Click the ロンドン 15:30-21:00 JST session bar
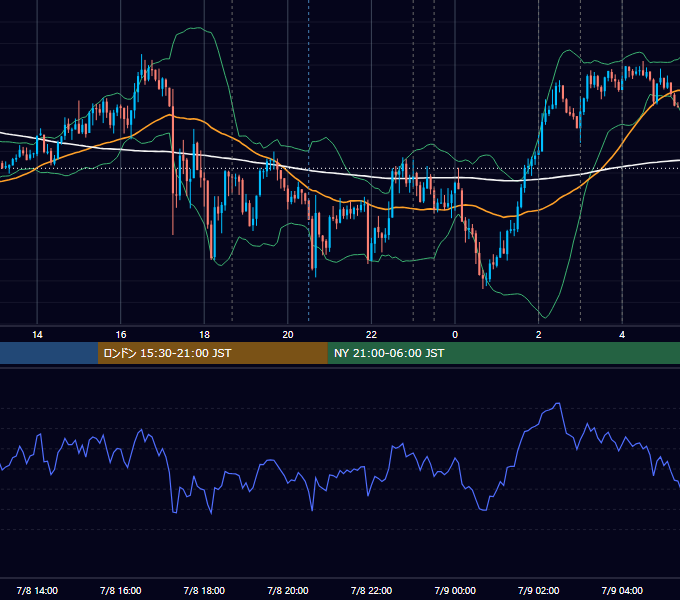The width and height of the screenshot is (680, 600). [212, 353]
